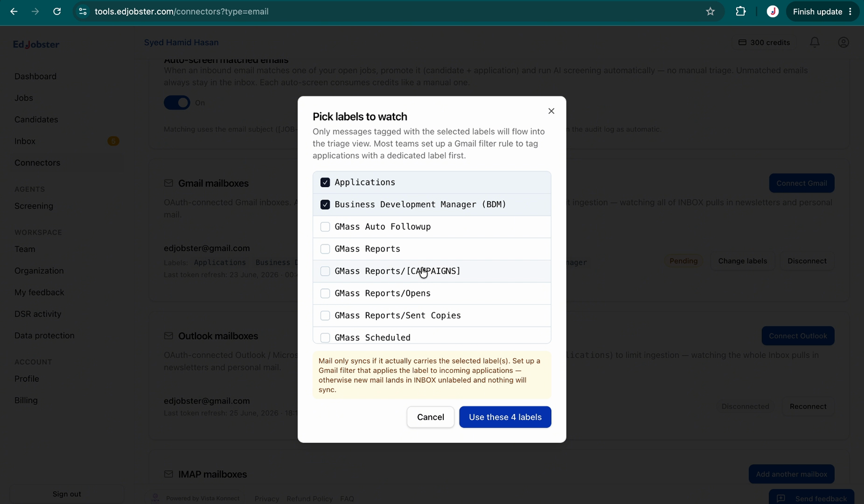
Task: Open the Chrome profile avatar
Action: [773, 11]
